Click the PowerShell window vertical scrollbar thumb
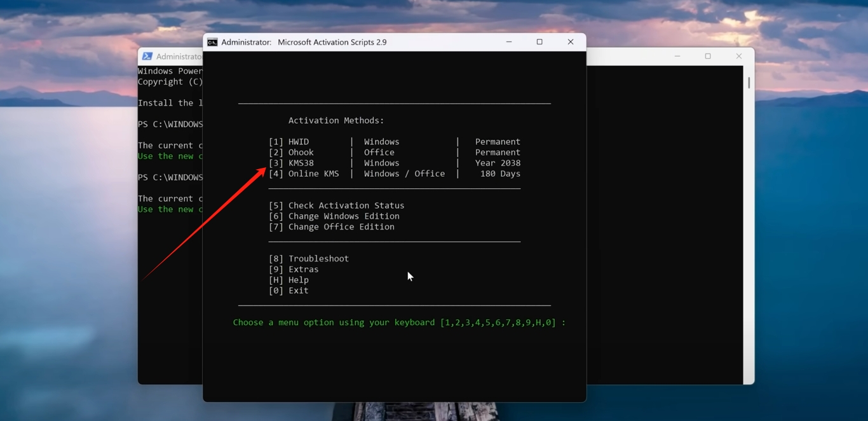This screenshot has height=421, width=868. tap(749, 83)
